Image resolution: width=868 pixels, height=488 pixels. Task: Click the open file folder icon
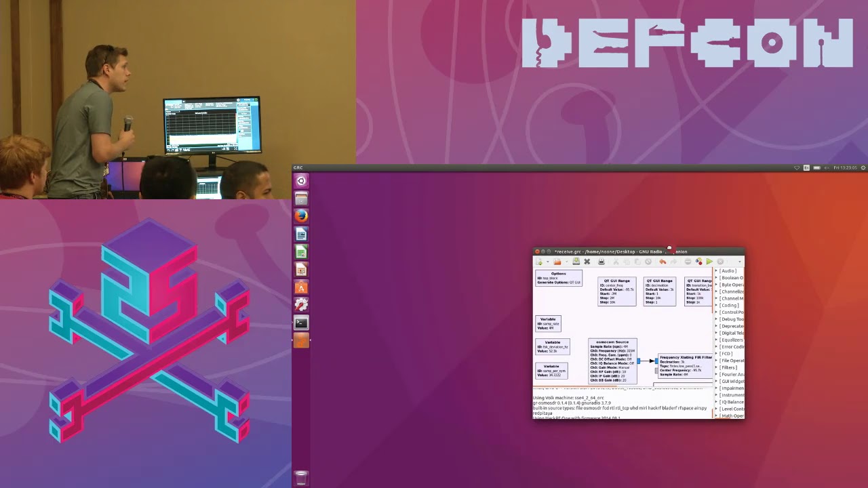click(x=557, y=262)
